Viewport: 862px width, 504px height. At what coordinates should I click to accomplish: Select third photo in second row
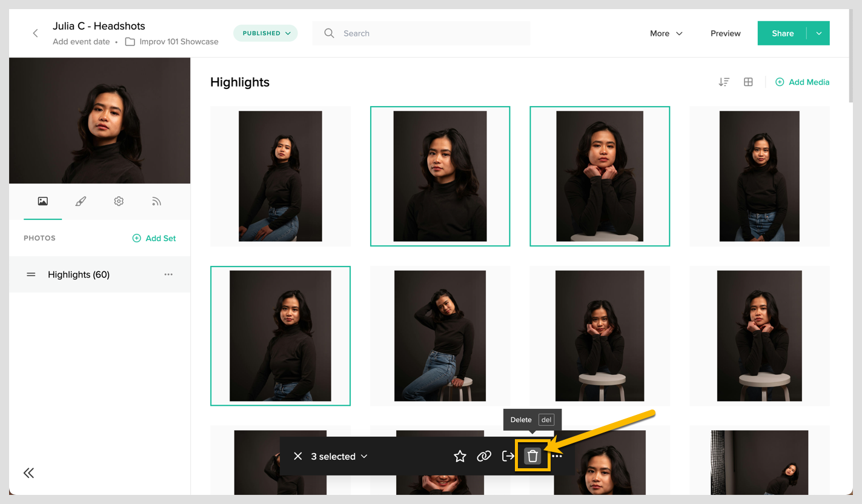pos(600,336)
